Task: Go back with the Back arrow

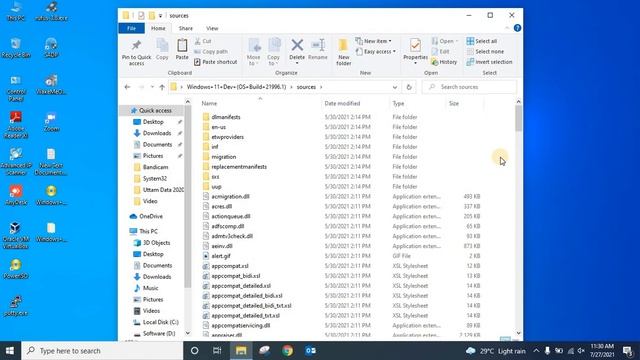Action: [127, 87]
